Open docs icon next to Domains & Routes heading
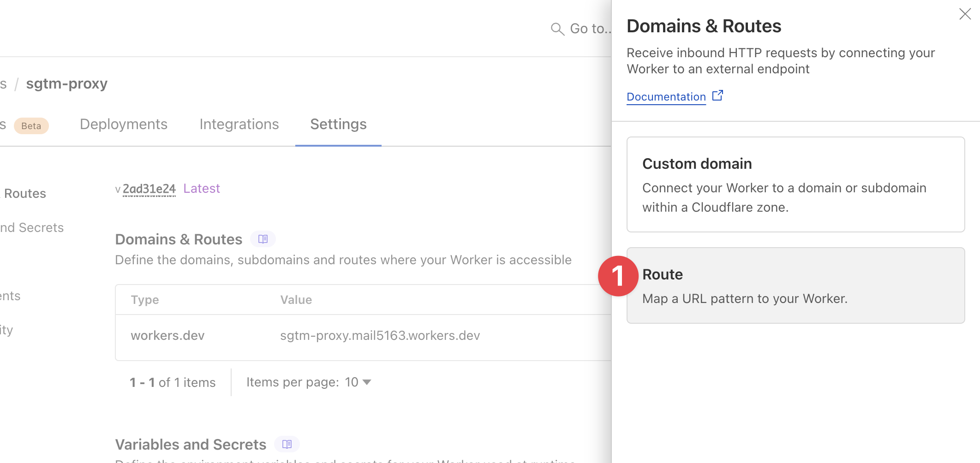 click(263, 239)
